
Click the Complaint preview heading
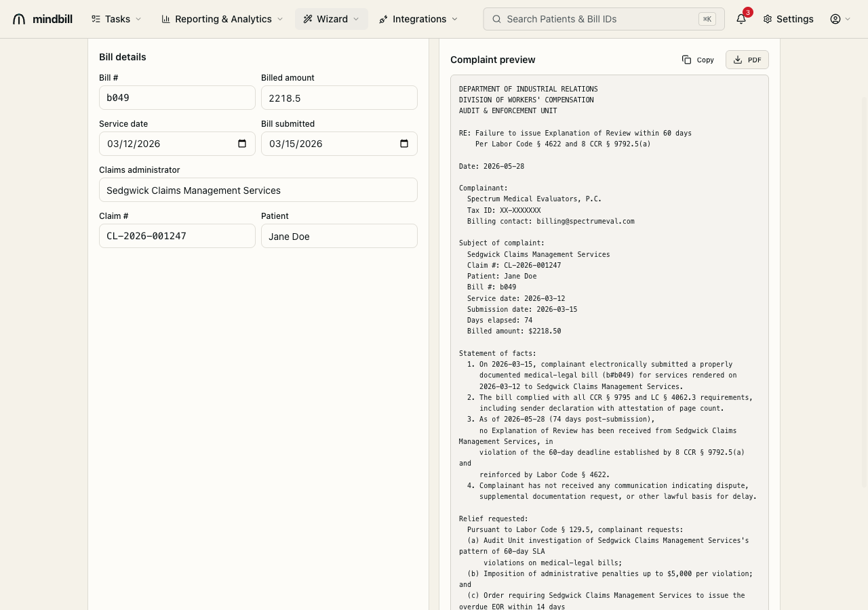click(x=493, y=60)
